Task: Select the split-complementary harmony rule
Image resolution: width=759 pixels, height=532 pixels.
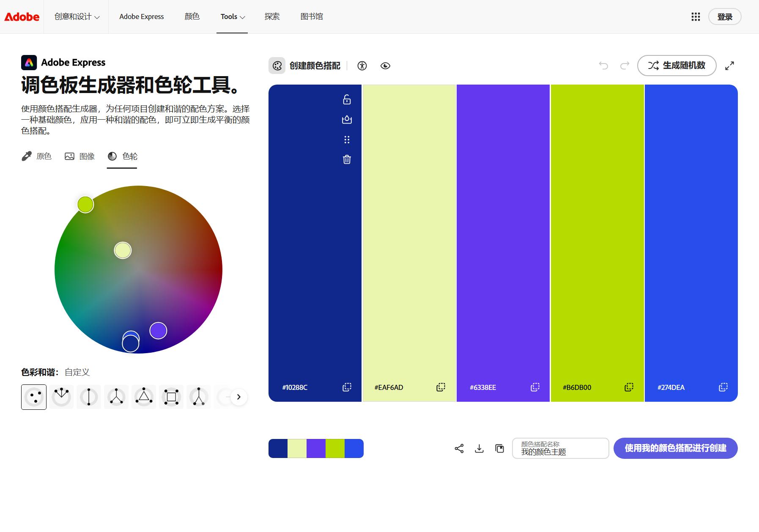Action: pyautogui.click(x=116, y=397)
